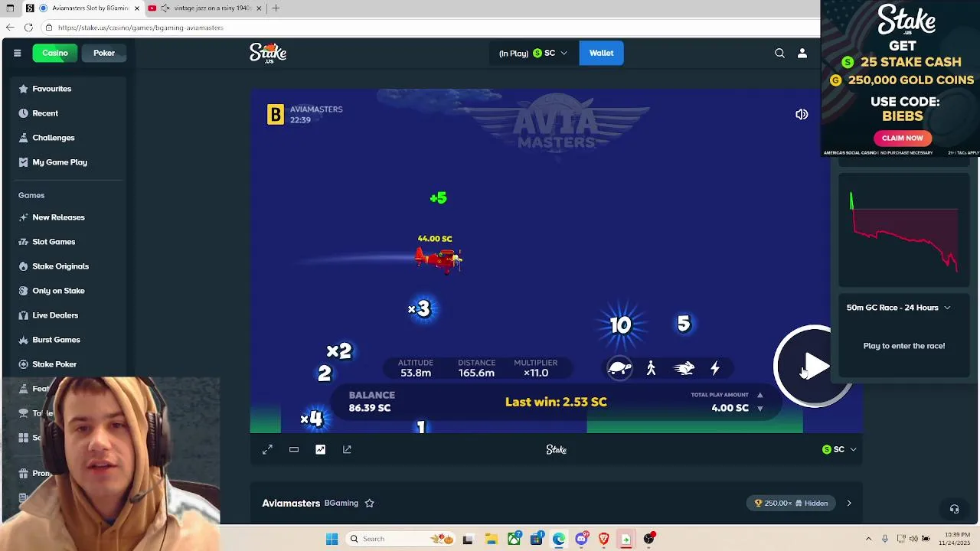Image resolution: width=980 pixels, height=551 pixels.
Task: Open the sidebar hamburger menu
Action: [x=17, y=53]
